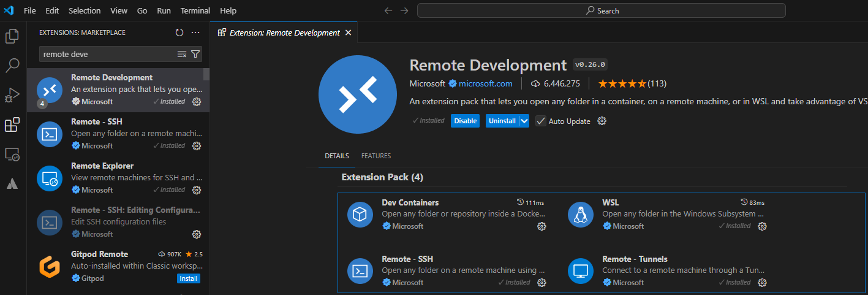Open Dev Containers in Extension Pack

410,202
